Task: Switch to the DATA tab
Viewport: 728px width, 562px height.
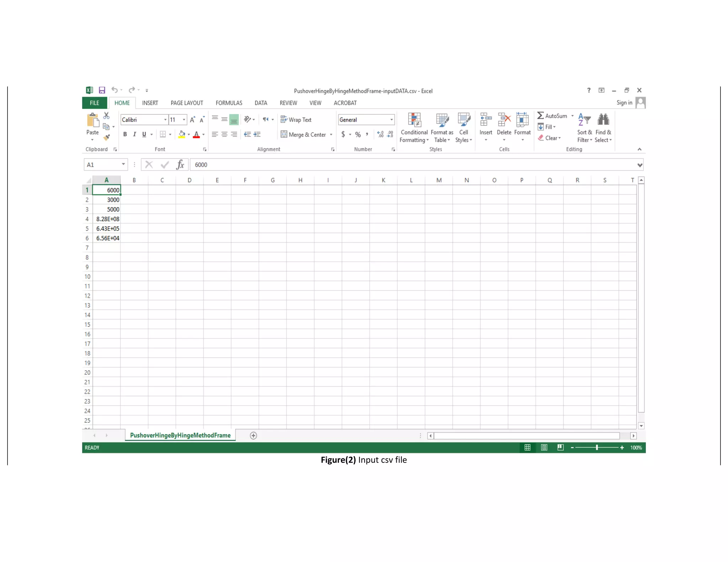Action: click(x=261, y=103)
